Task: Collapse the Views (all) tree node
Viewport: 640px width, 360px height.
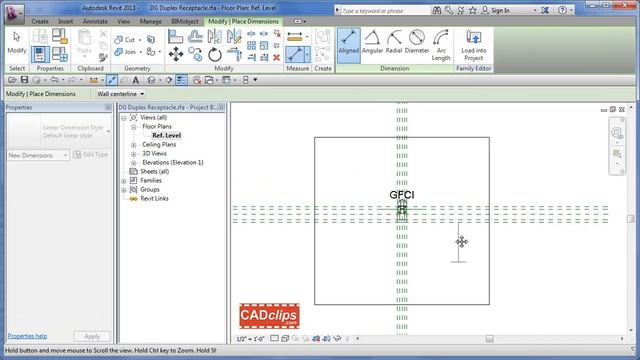Action: pos(124,118)
